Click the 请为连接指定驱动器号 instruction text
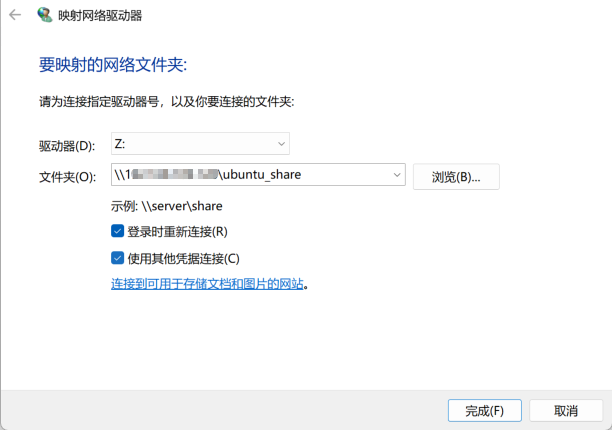Viewport: 612px width, 430px height. (166, 102)
